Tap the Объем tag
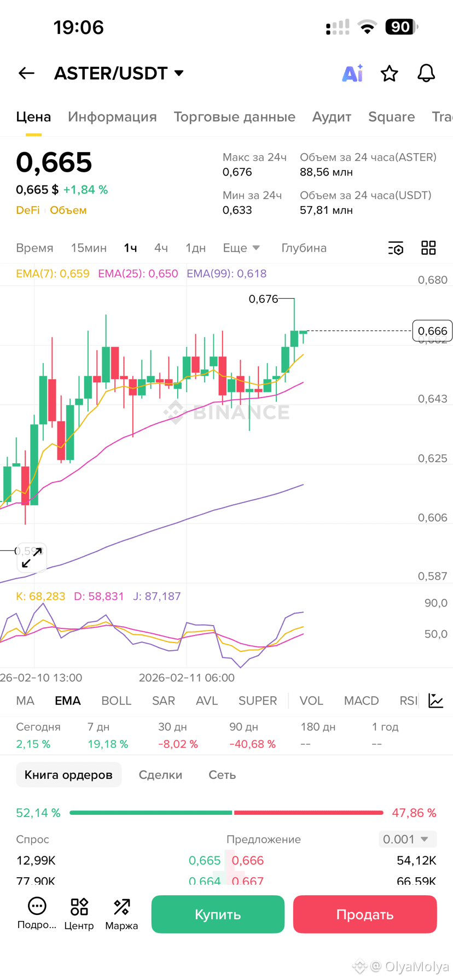The height and width of the screenshot is (980, 453). [x=68, y=210]
